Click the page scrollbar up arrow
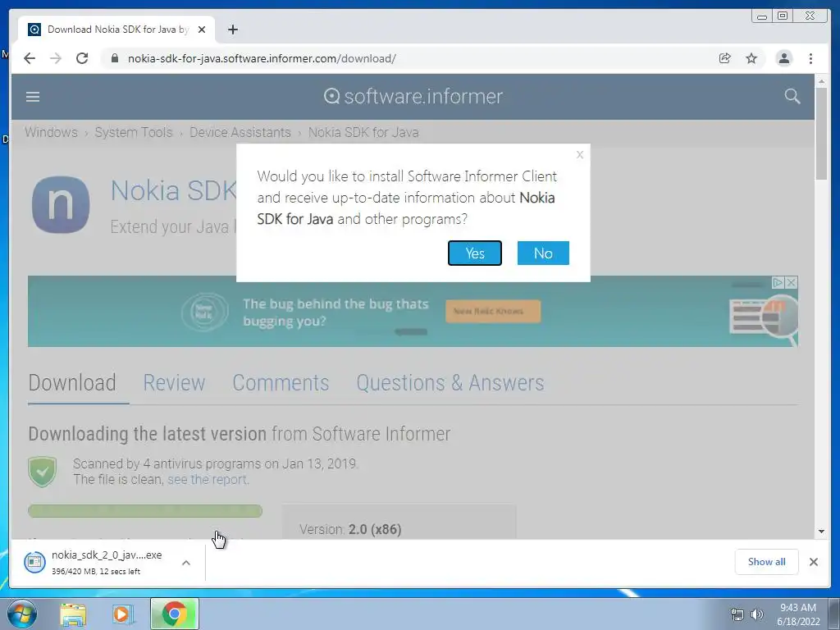Viewport: 840px width, 630px height. tap(822, 81)
